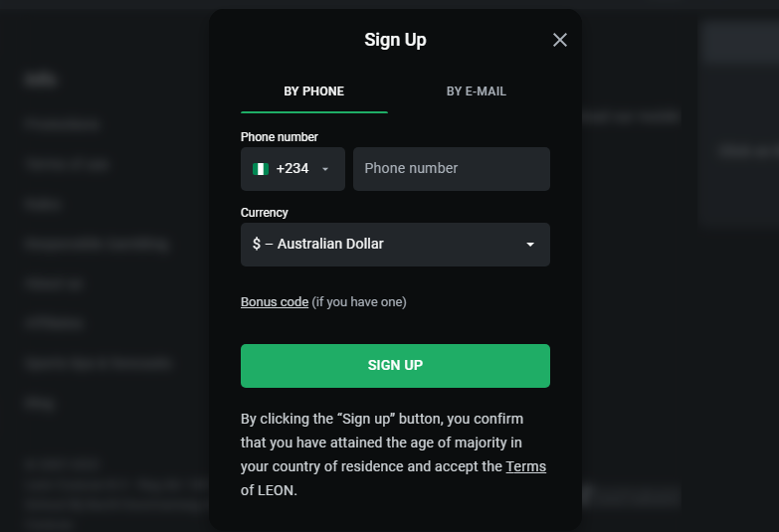Click the Phone number field label
This screenshot has width=779, height=532.
[x=280, y=137]
